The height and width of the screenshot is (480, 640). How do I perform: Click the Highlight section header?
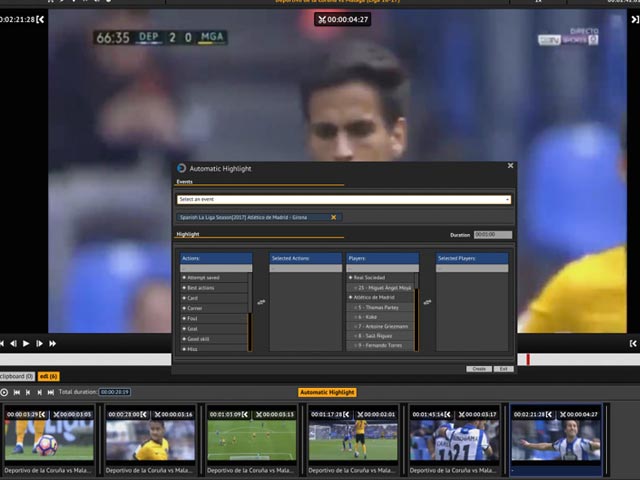pyautogui.click(x=188, y=234)
